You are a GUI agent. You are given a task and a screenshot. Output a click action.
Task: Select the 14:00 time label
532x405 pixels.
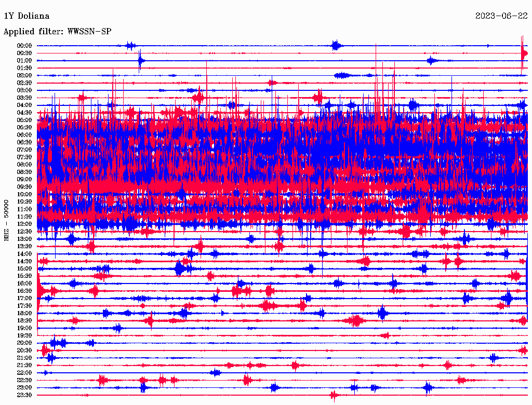click(x=24, y=254)
